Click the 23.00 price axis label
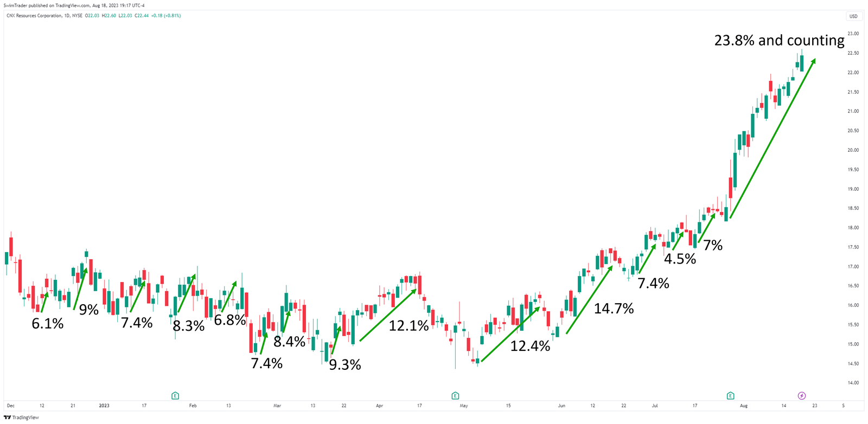 (x=853, y=34)
